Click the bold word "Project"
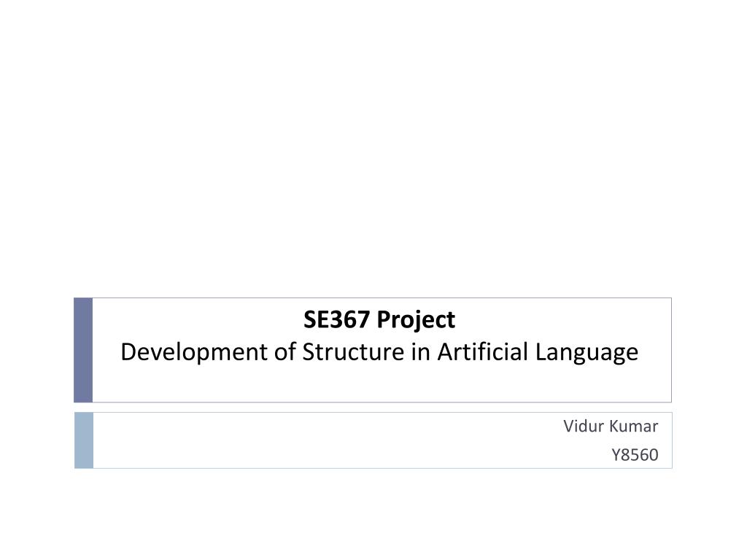The height and width of the screenshot is (560, 747). pyautogui.click(x=416, y=321)
